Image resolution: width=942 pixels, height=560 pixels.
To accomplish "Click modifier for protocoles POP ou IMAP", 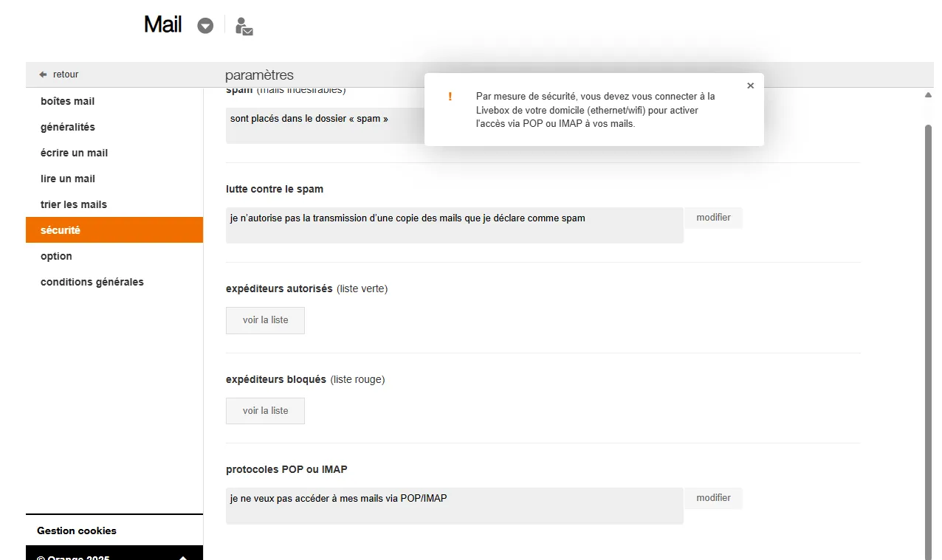I will 713,498.
